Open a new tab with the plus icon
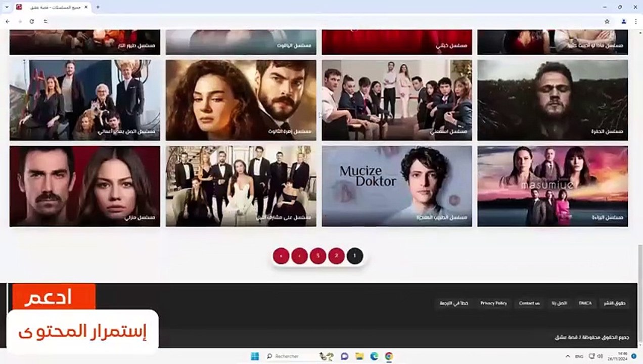Screen dimensions: 643x364 coord(98,7)
